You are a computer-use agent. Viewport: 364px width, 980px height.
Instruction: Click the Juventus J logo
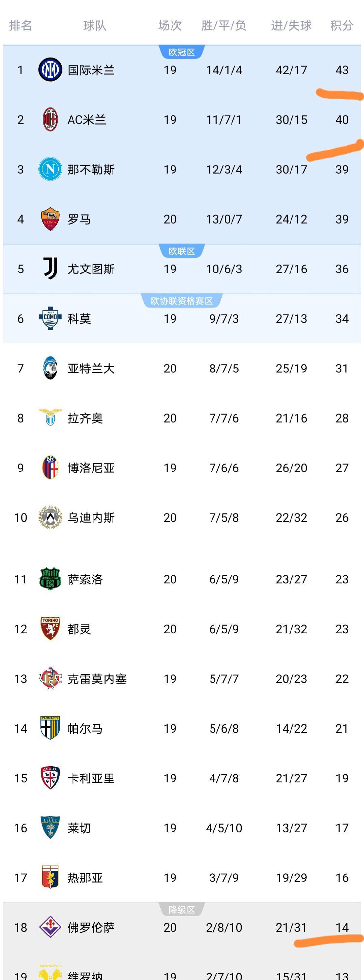(x=50, y=268)
